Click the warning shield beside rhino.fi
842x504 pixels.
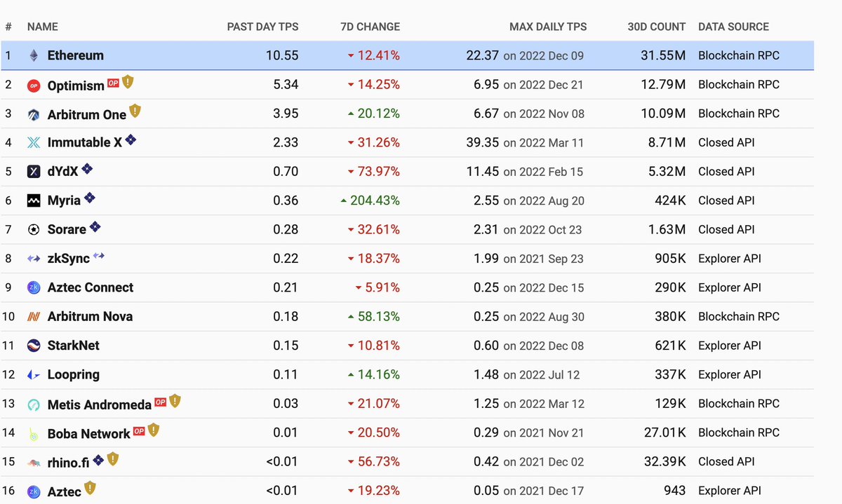pos(113,459)
